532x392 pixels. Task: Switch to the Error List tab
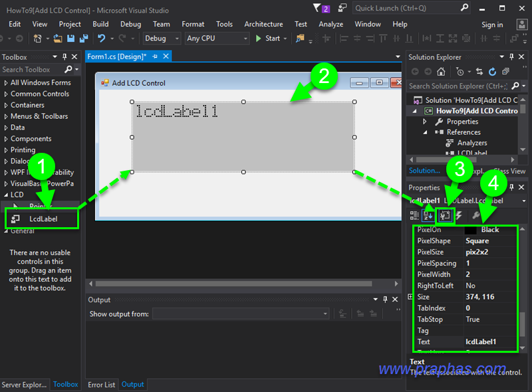pyautogui.click(x=102, y=385)
